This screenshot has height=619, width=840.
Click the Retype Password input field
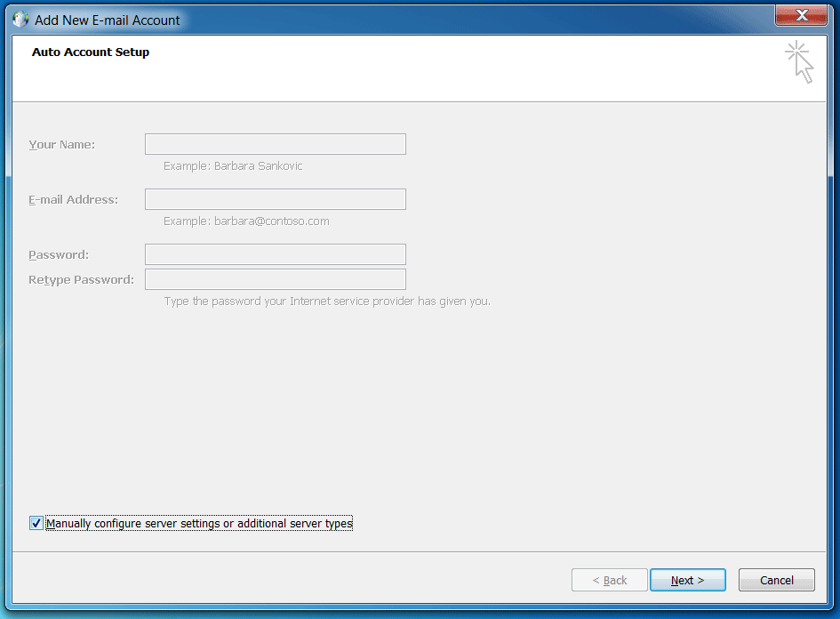(x=276, y=279)
